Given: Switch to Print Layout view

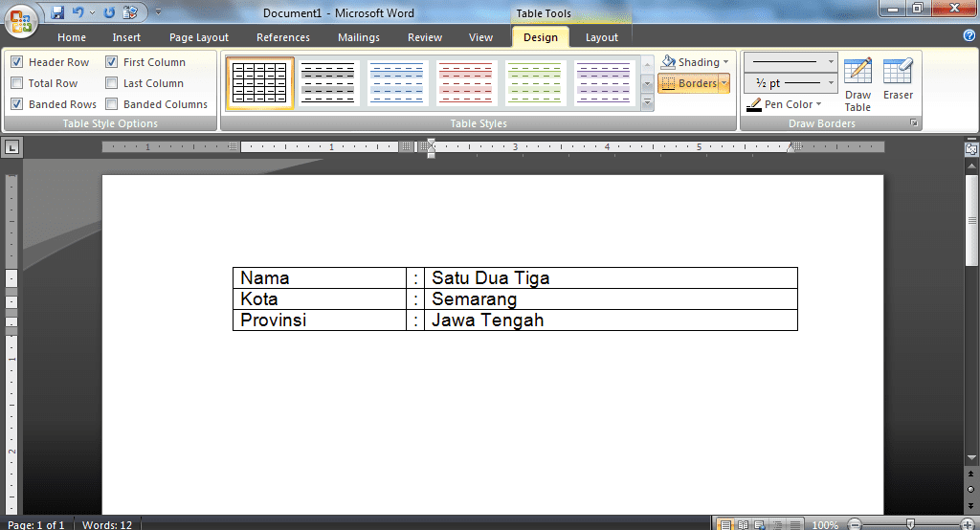Looking at the screenshot, I should (x=725, y=524).
